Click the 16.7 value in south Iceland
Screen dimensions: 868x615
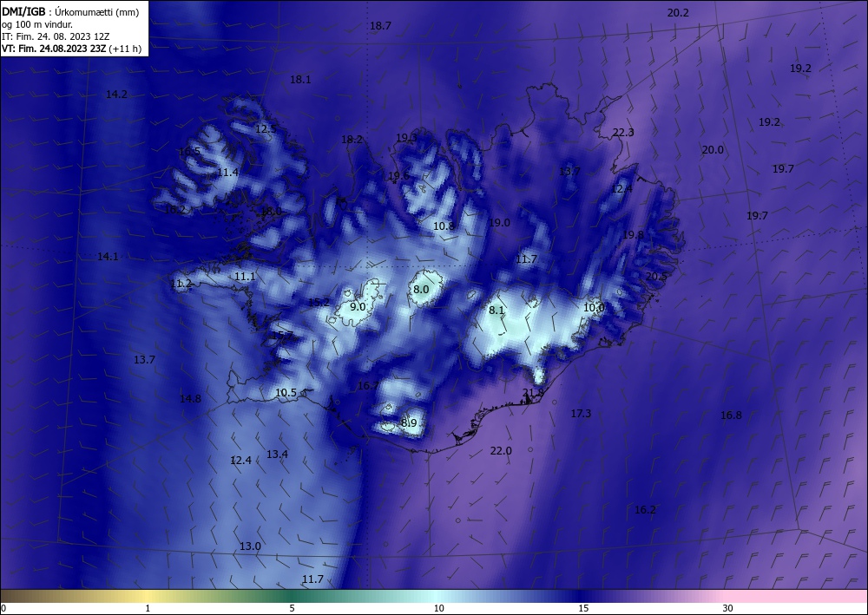(x=369, y=385)
